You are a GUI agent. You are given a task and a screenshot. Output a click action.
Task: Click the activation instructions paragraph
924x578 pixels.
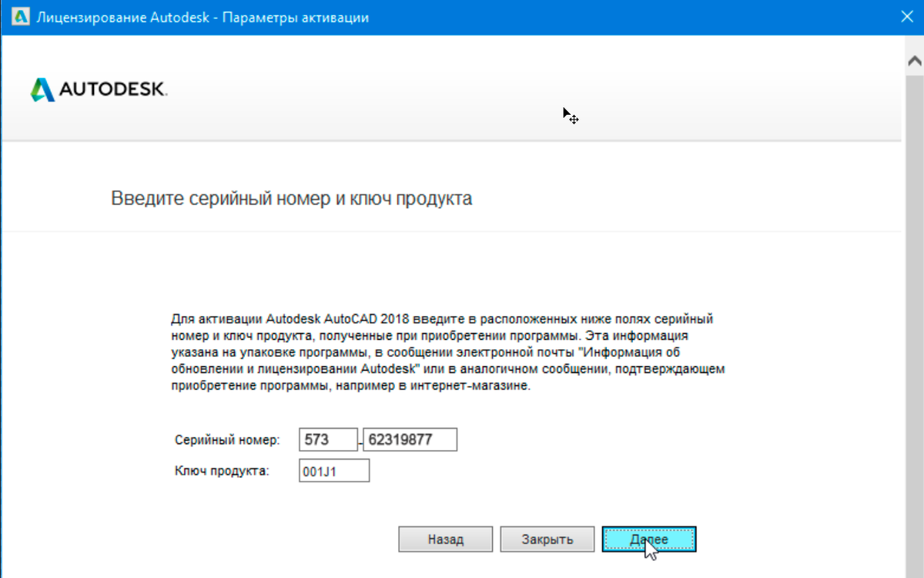click(x=447, y=353)
